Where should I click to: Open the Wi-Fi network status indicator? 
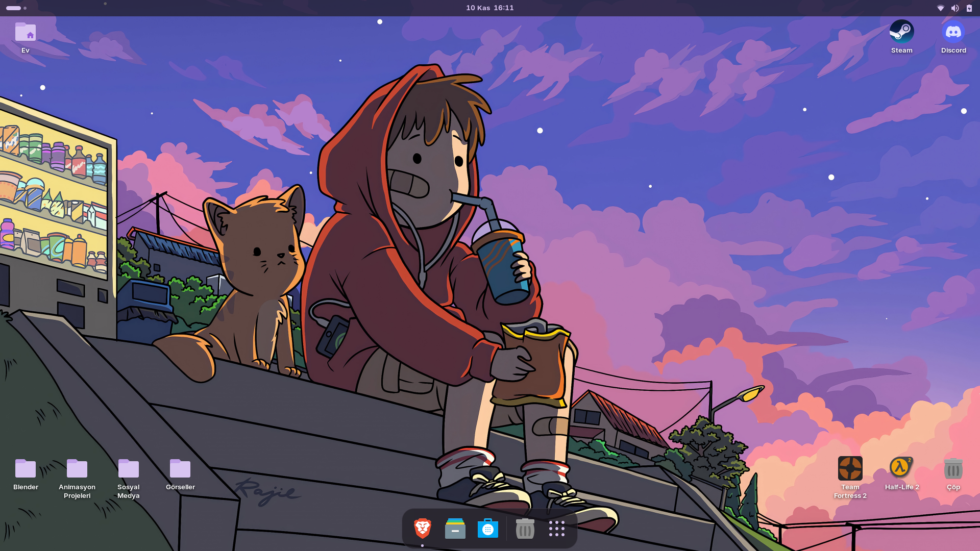[x=941, y=8]
